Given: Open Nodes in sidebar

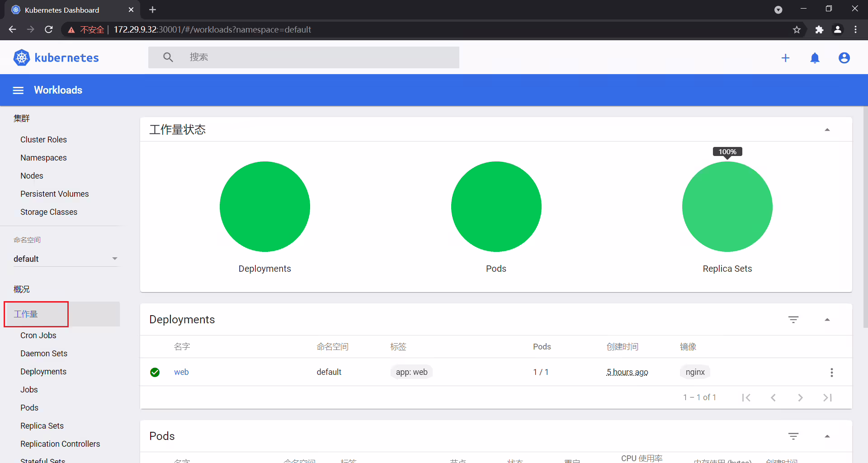Looking at the screenshot, I should pyautogui.click(x=32, y=176).
